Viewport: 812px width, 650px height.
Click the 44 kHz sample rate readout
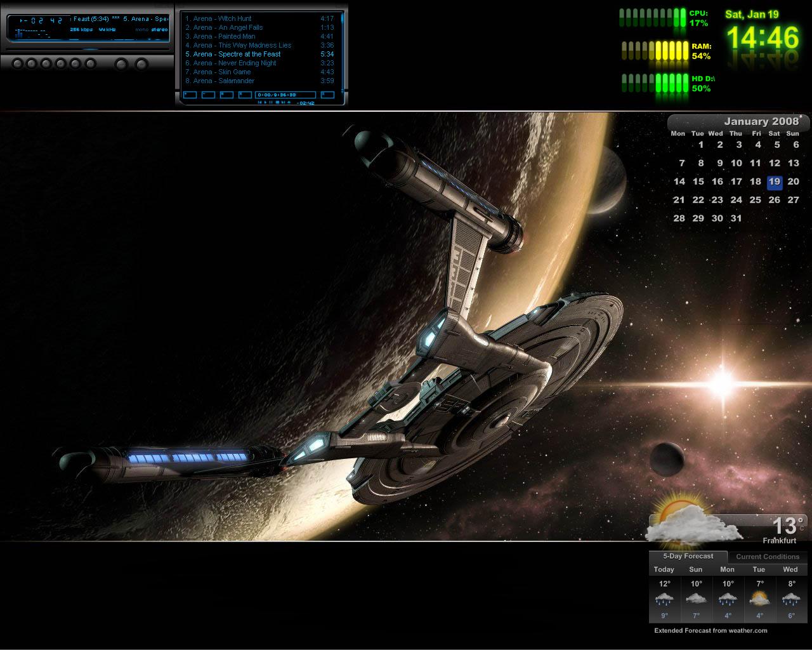point(107,29)
